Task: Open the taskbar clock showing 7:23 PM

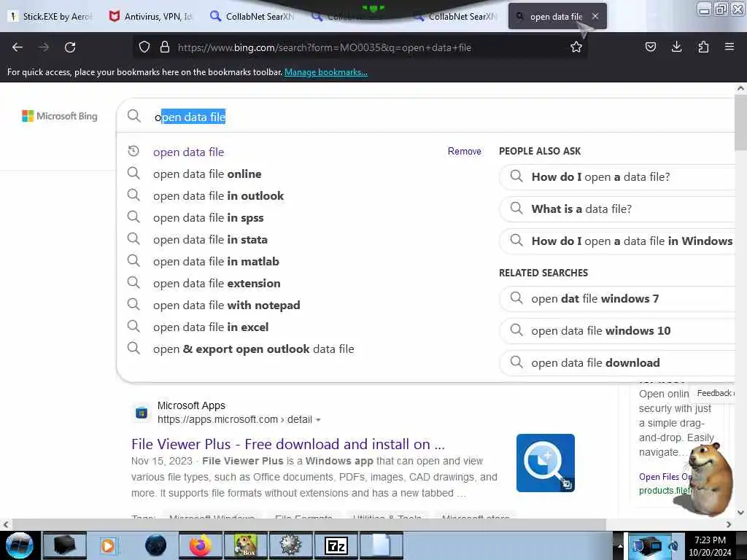Action: click(710, 545)
